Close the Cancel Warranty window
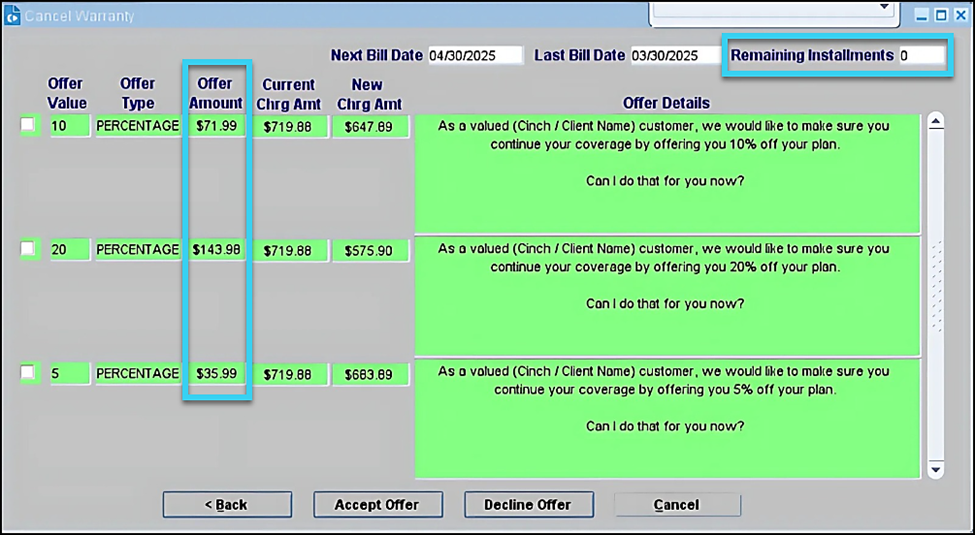 pos(960,16)
